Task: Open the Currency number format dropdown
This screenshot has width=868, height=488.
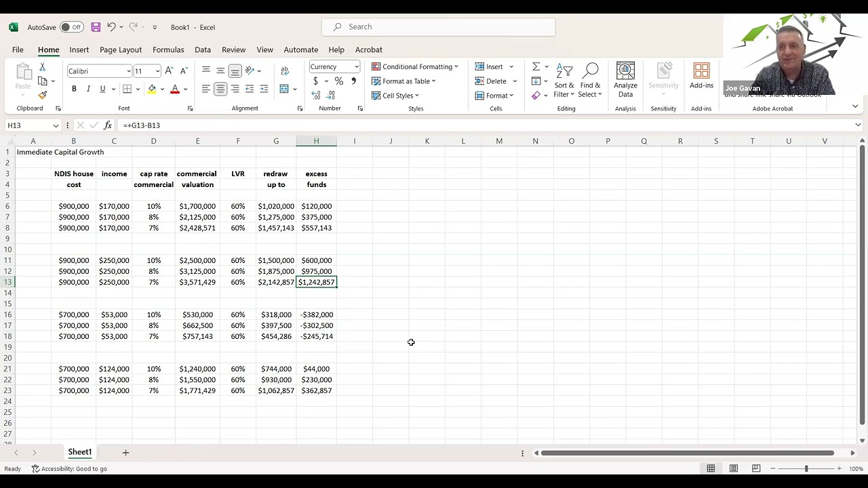Action: coord(356,66)
